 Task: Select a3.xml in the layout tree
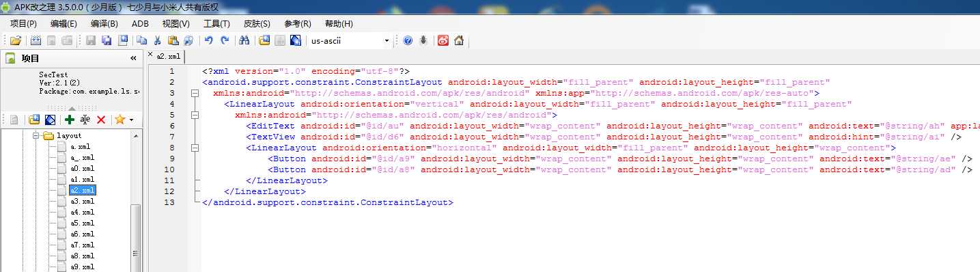[x=82, y=202]
